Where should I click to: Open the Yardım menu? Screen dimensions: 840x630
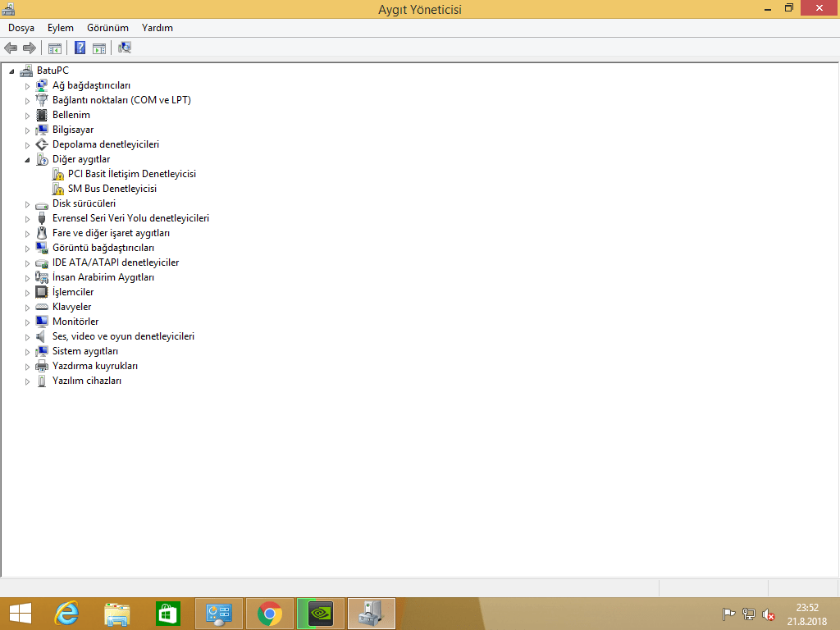point(157,28)
